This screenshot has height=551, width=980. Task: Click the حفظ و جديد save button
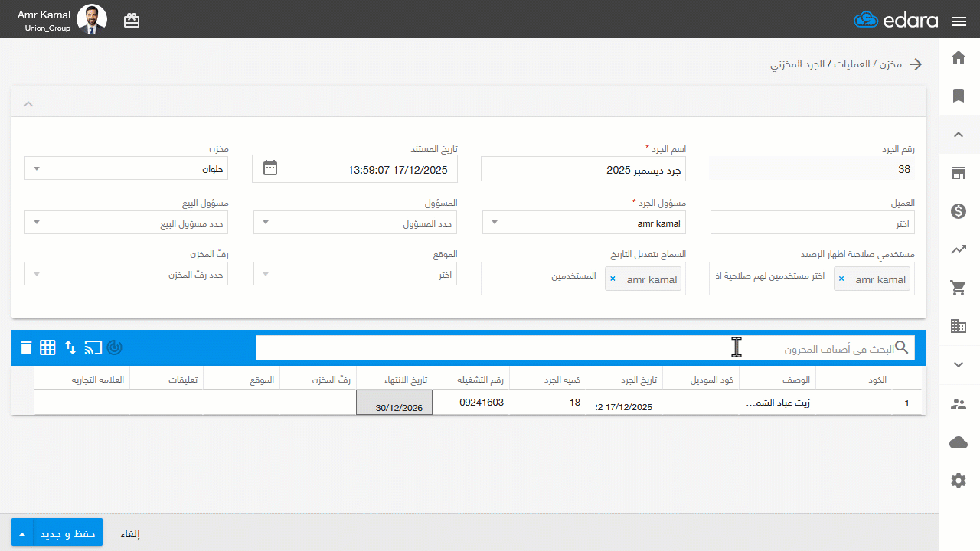point(67,533)
